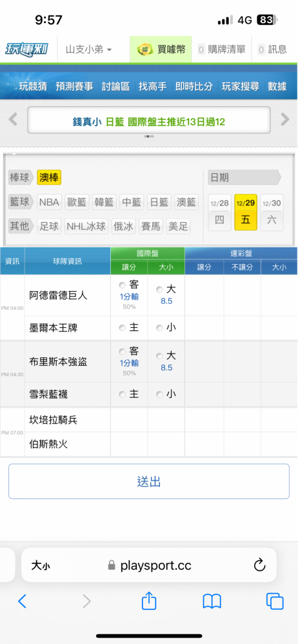Show Safari open tabs icon

click(275, 601)
